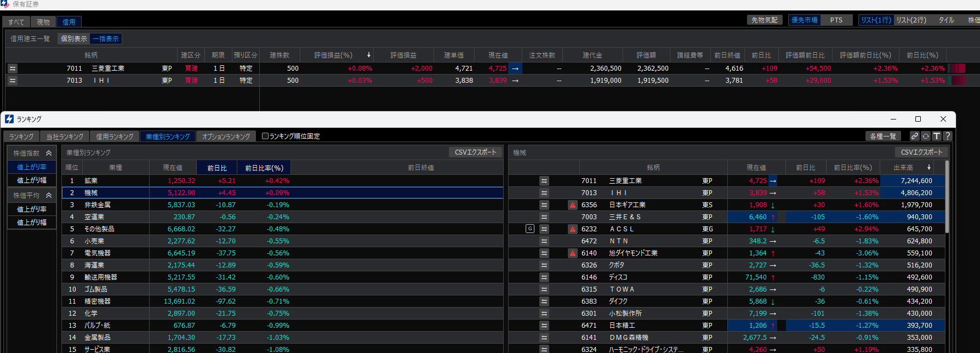Collapse the 株価平均 section

coord(49,196)
